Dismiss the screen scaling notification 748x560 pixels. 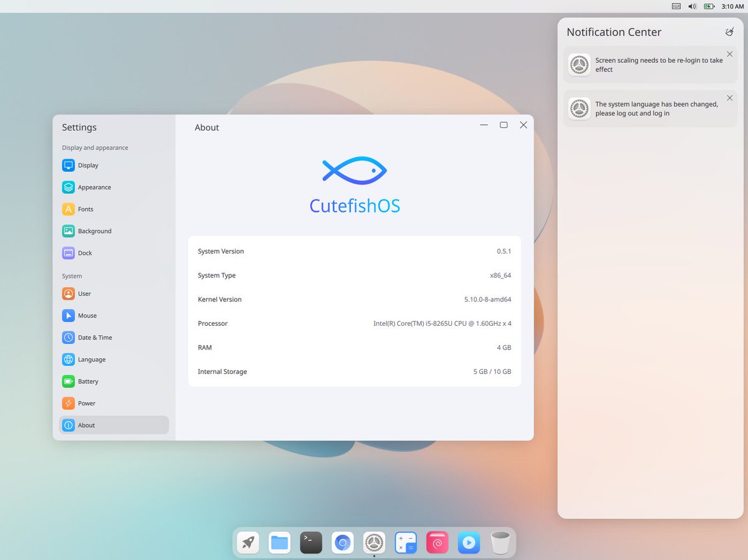click(730, 54)
